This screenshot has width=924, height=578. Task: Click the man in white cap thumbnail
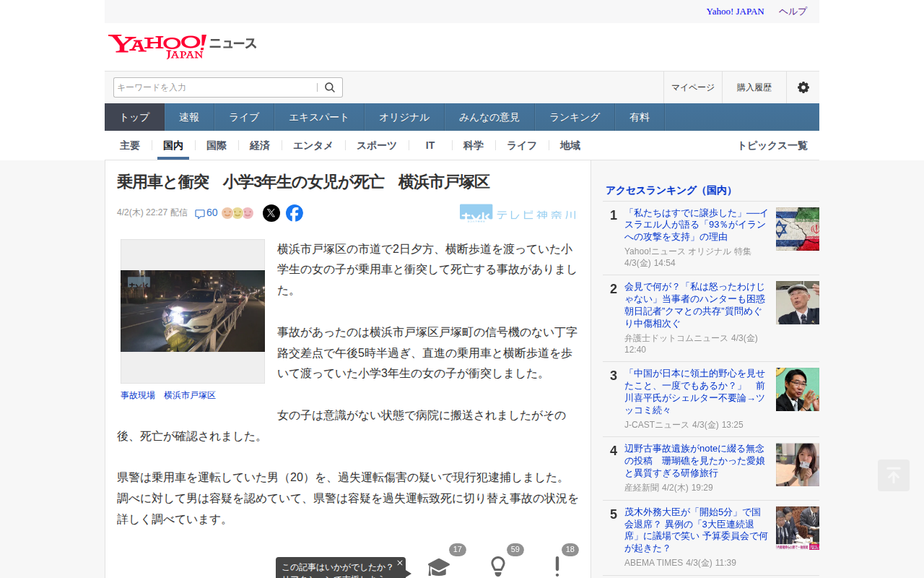798,303
